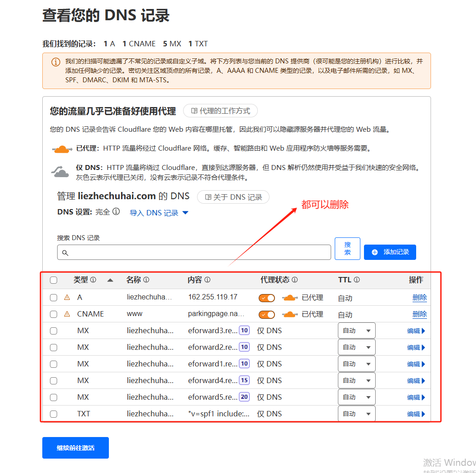Open 代理的工作方式 help link

click(x=220, y=111)
